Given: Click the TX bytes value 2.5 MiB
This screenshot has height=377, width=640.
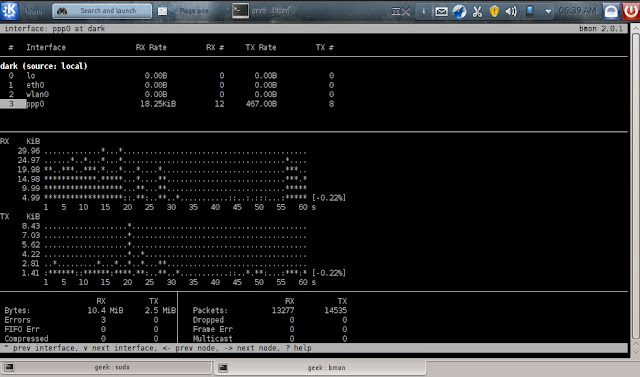Looking at the screenshot, I should coord(160,310).
